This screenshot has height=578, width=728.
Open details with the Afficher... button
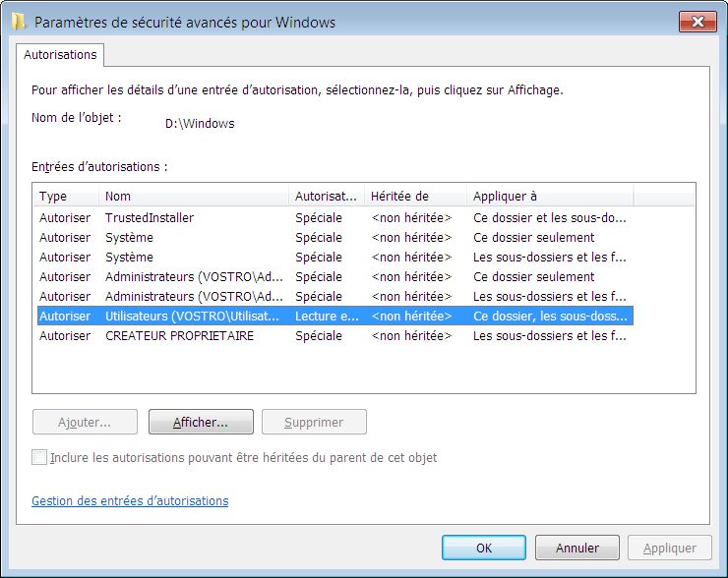(x=201, y=422)
